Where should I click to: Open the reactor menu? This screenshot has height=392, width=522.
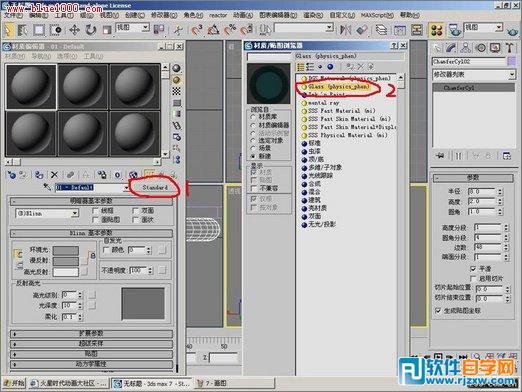point(218,15)
